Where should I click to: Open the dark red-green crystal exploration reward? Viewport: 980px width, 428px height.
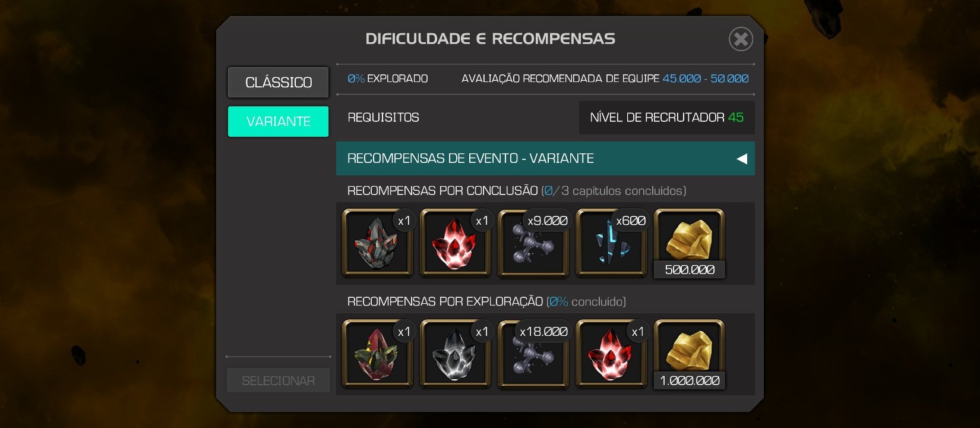(378, 354)
